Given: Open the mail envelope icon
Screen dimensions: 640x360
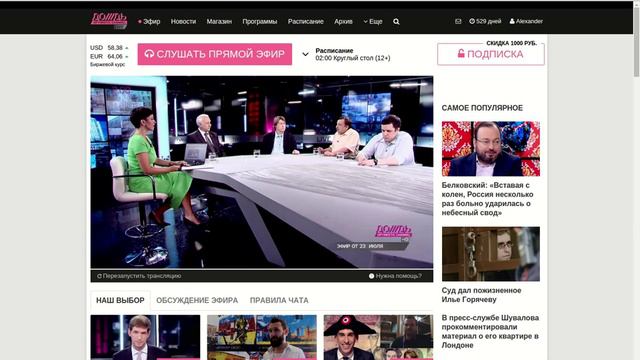Looking at the screenshot, I should [x=458, y=21].
